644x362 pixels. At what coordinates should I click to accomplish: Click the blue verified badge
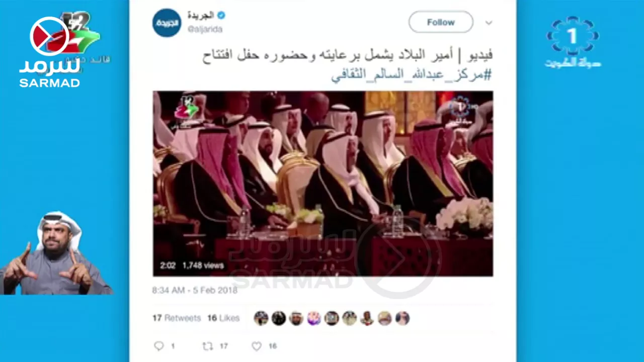pyautogui.click(x=221, y=15)
